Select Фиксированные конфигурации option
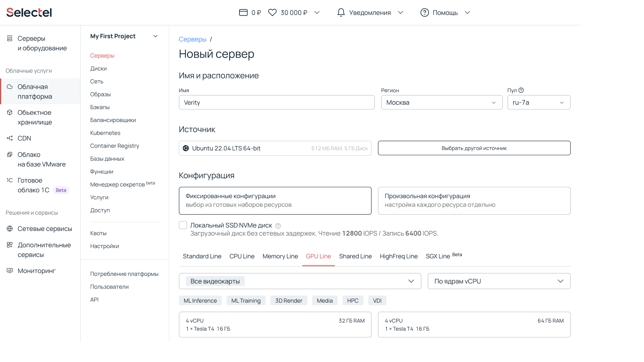This screenshot has width=644, height=362. [x=275, y=200]
